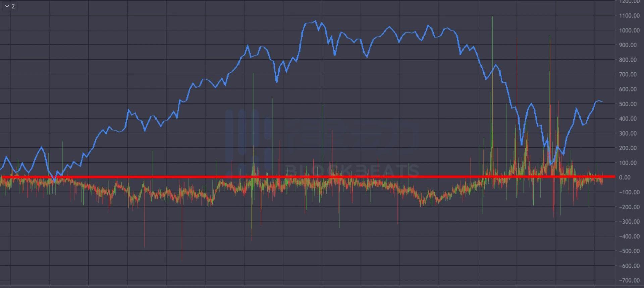Click the -700.00 price axis label
Screen dimensions: 644x288
[x=629, y=281]
